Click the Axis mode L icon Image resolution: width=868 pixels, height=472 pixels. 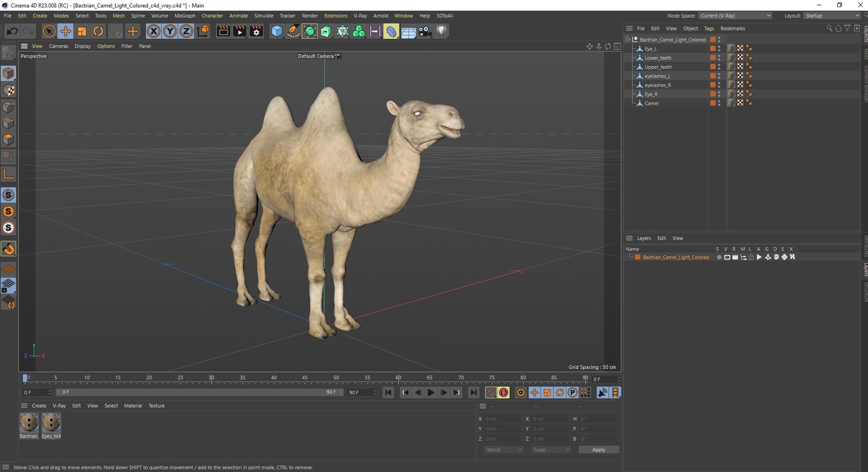click(8, 174)
